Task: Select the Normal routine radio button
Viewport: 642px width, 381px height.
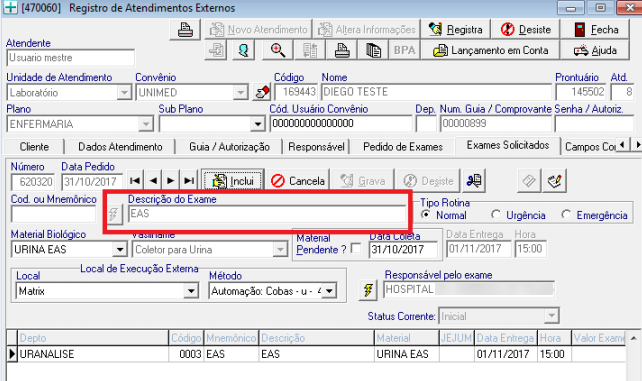Action: coord(426,214)
